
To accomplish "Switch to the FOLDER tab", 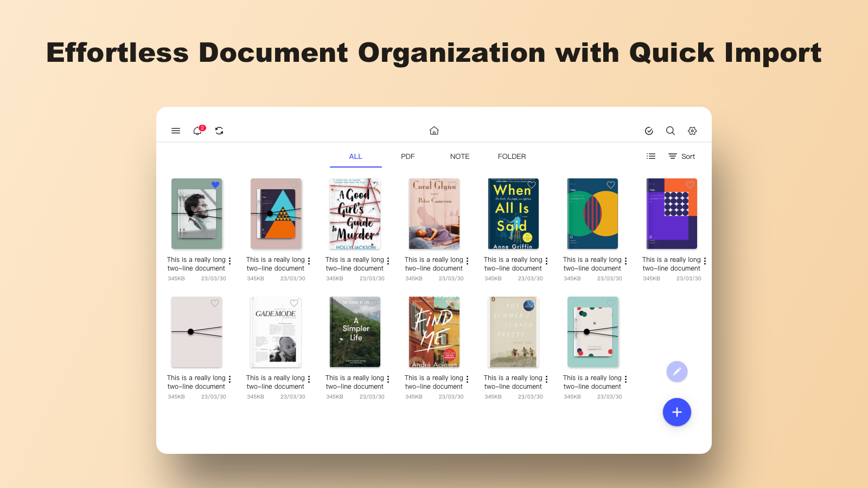I will (x=512, y=156).
